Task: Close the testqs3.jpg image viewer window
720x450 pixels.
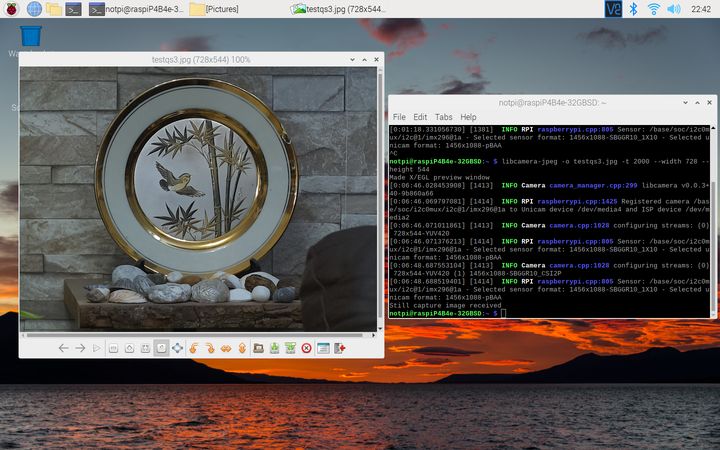Action: 376,60
